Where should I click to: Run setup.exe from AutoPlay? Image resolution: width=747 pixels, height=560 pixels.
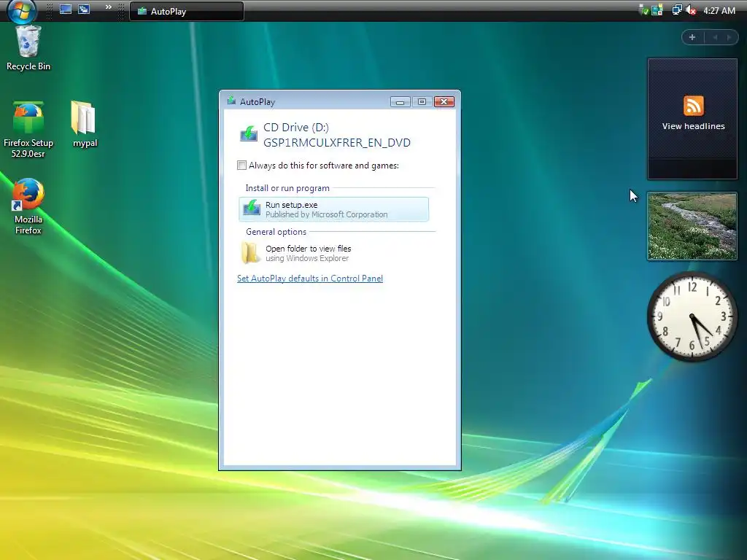click(x=333, y=209)
